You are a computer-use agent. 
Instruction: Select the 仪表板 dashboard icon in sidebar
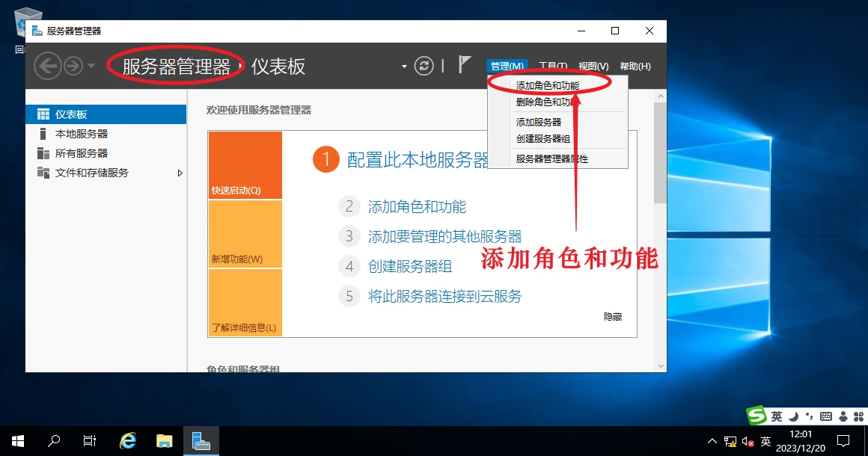coord(43,114)
